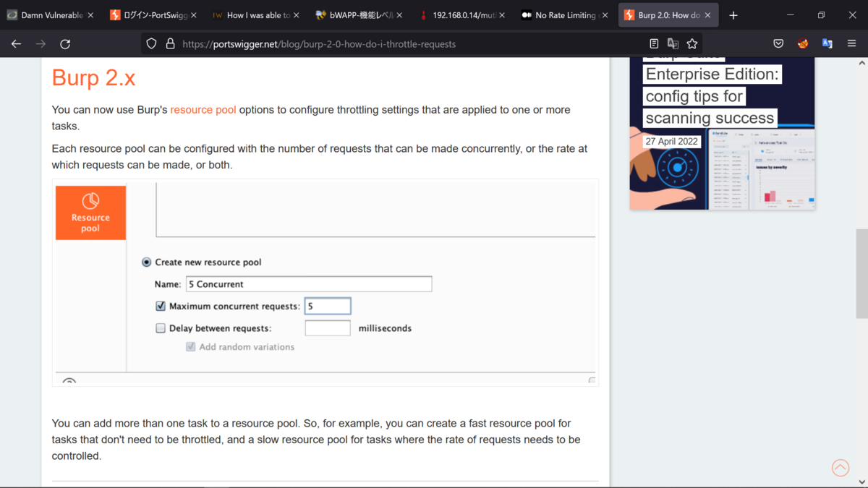Screen dimensions: 868x488
Task: Select Create new resource pool radio button
Action: (x=147, y=262)
